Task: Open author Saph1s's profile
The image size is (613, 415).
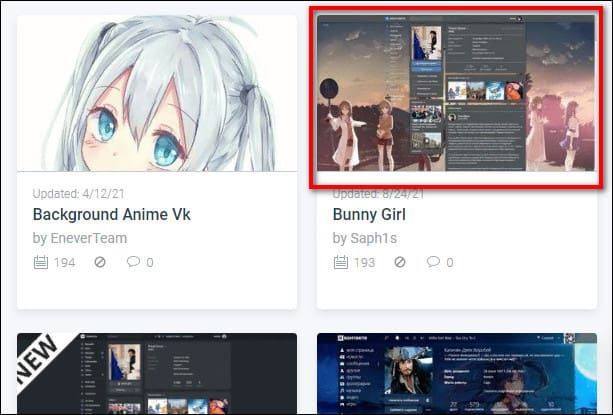Action: point(373,238)
